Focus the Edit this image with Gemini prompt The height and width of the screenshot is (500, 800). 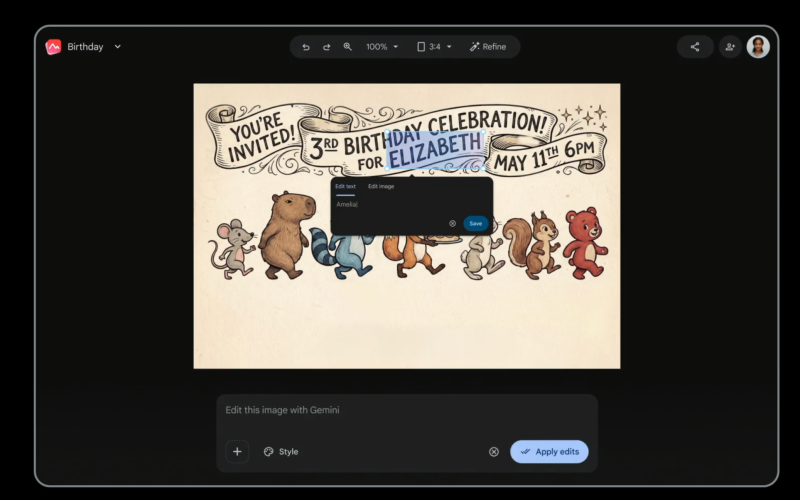[407, 410]
